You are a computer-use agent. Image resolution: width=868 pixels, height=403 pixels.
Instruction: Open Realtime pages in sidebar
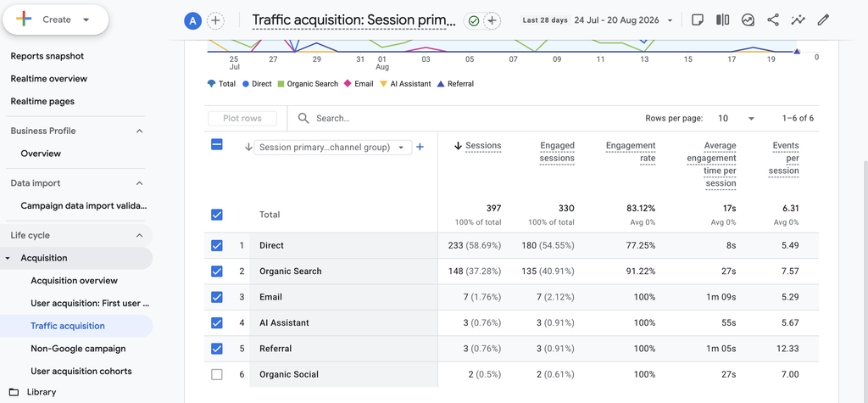pyautogui.click(x=42, y=102)
